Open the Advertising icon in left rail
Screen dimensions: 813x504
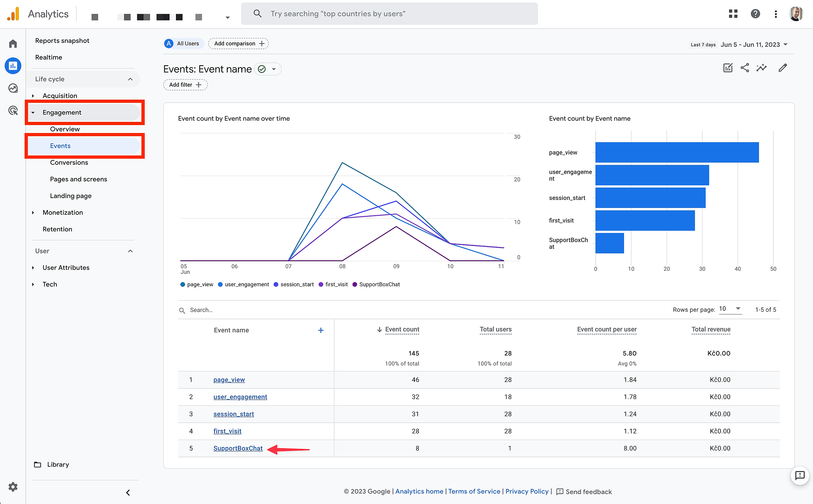(13, 110)
